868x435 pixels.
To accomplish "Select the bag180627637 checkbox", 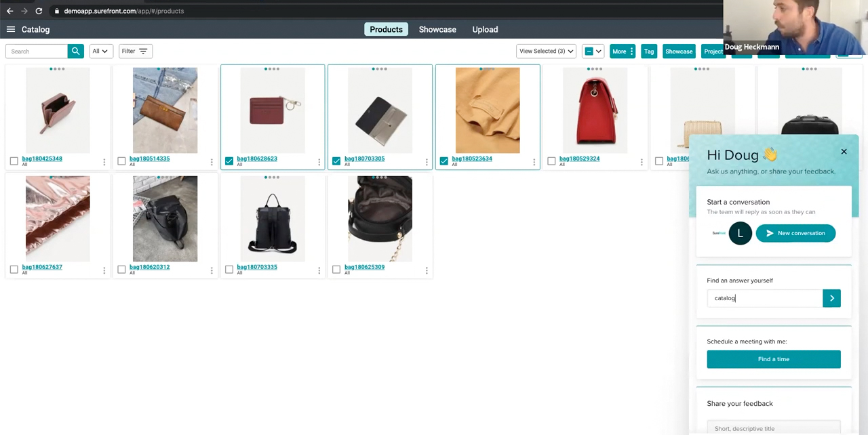I will 14,270.
